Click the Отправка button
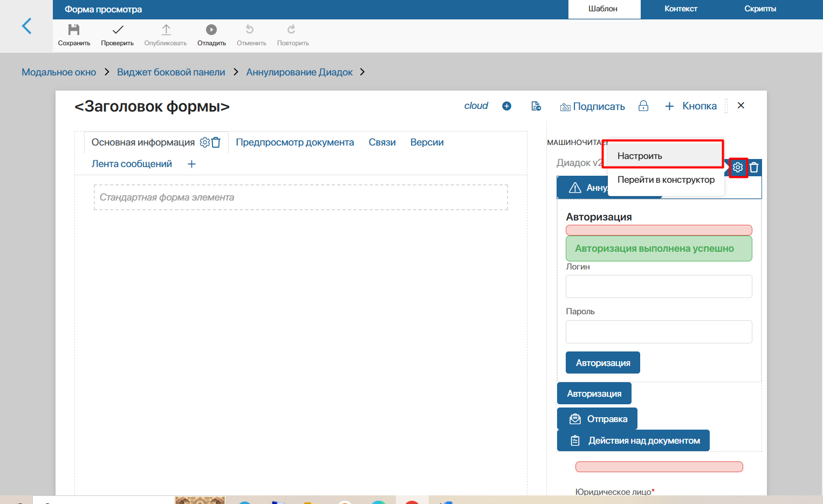823x504 pixels. point(598,419)
